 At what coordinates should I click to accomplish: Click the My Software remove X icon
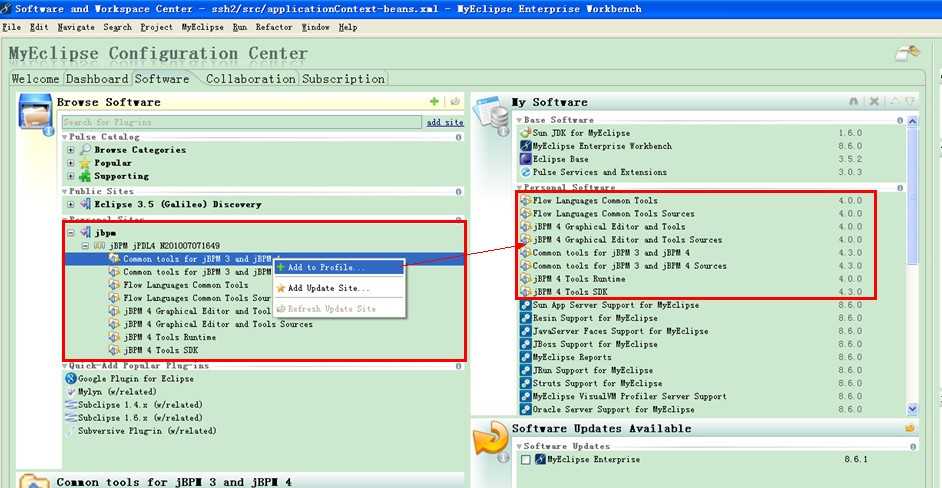pyautogui.click(x=874, y=102)
